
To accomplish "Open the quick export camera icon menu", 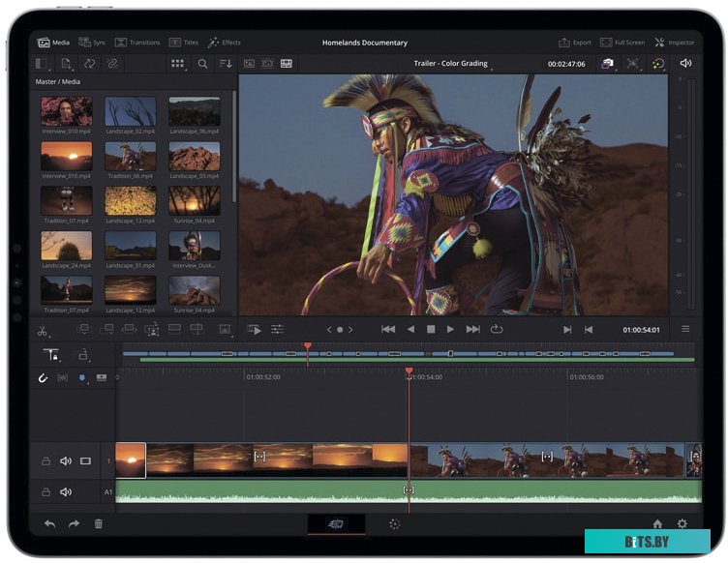I will tap(608, 64).
